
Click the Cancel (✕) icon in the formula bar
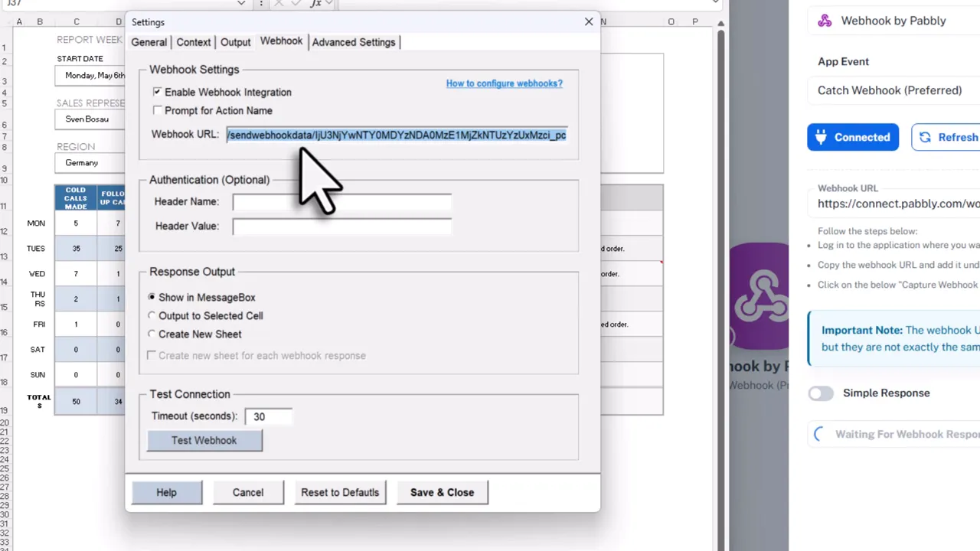[278, 3]
